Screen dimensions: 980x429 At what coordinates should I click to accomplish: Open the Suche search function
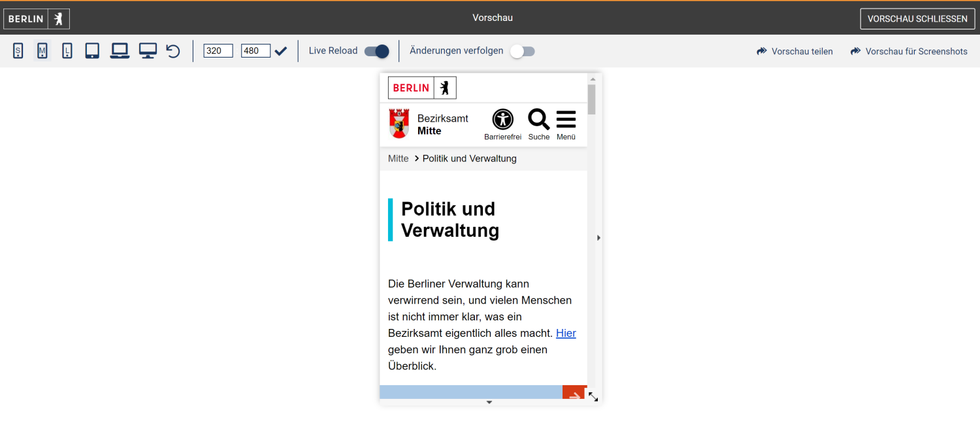coord(538,120)
